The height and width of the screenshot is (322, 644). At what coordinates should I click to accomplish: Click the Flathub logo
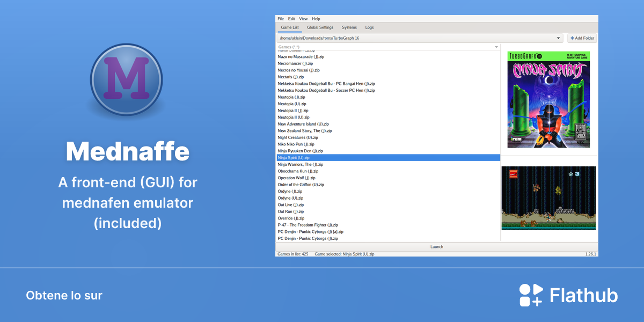[568, 296]
